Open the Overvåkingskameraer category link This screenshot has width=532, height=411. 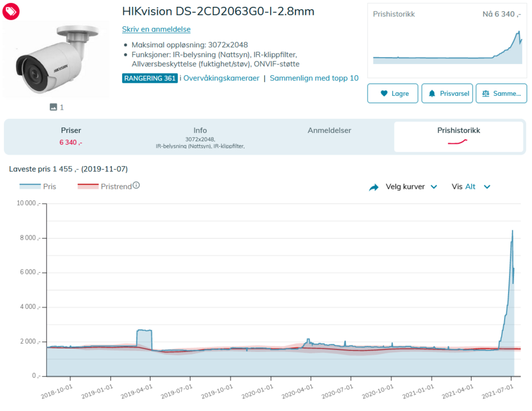click(221, 78)
